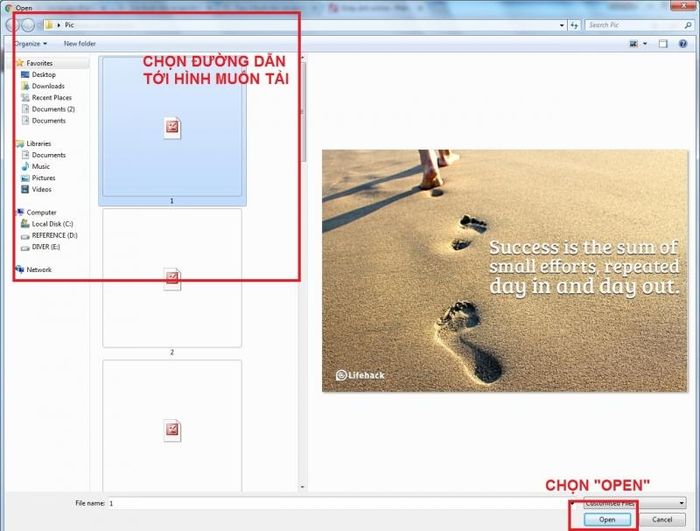
Task: Toggle the preview pane icon
Action: [x=663, y=44]
